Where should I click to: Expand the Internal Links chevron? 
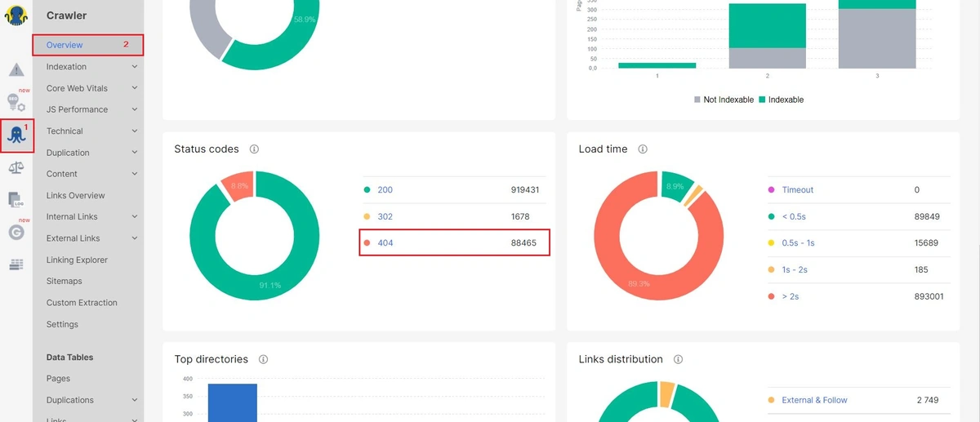click(135, 216)
